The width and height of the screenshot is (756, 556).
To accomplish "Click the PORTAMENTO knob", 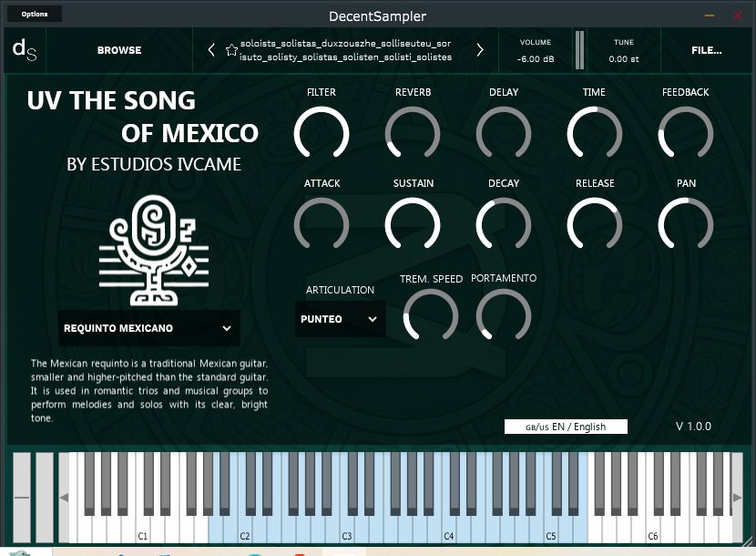I will (504, 316).
